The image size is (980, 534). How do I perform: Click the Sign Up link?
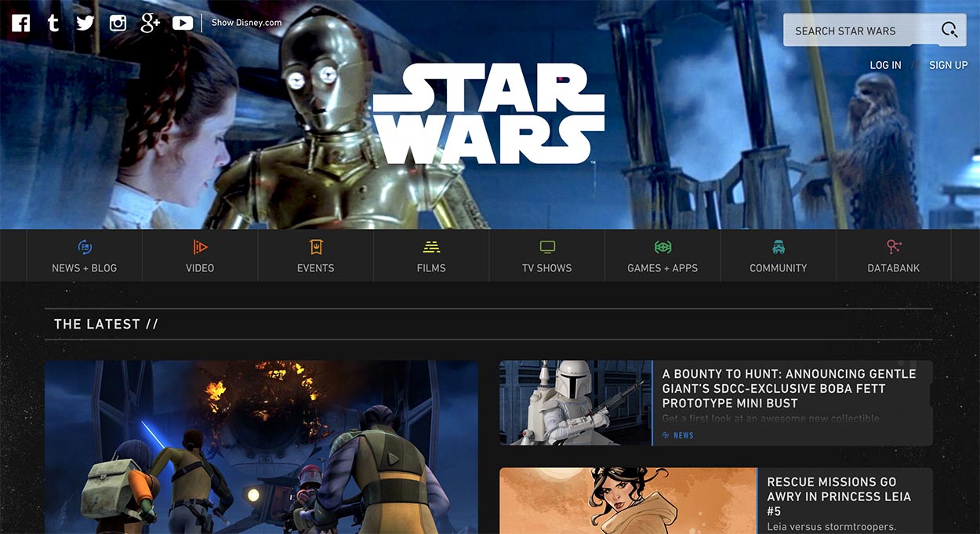pos(949,65)
